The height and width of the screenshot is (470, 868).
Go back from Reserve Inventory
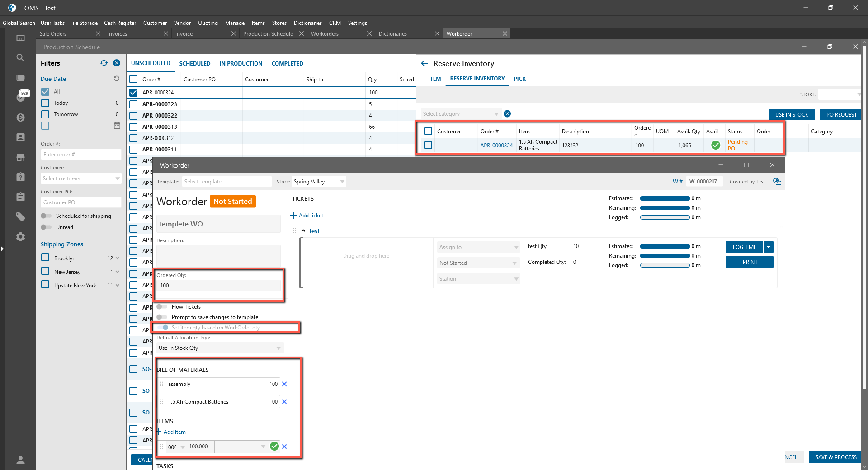click(425, 64)
